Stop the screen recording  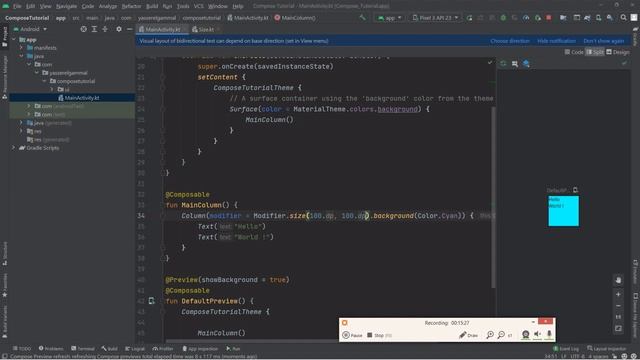(x=379, y=335)
